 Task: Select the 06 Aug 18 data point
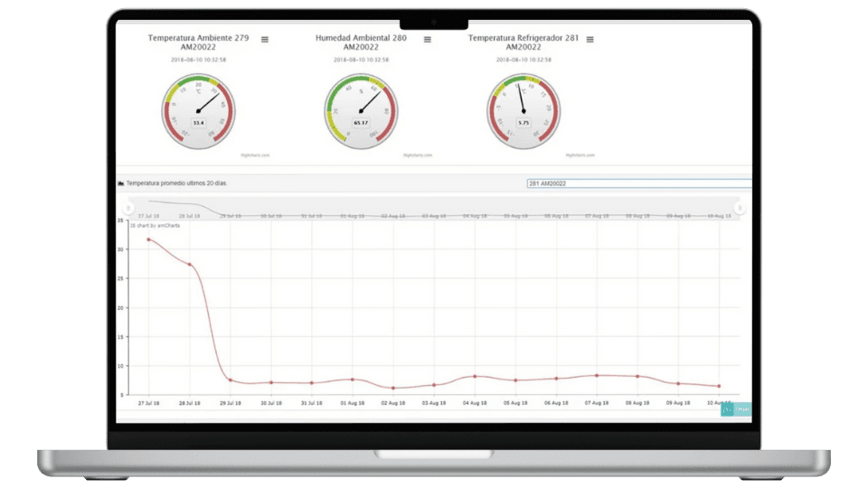(556, 379)
